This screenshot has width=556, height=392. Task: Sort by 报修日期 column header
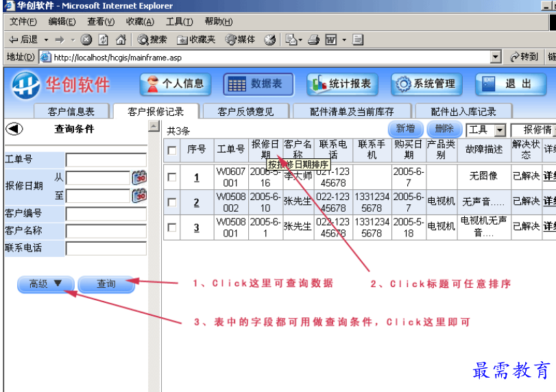coord(265,149)
